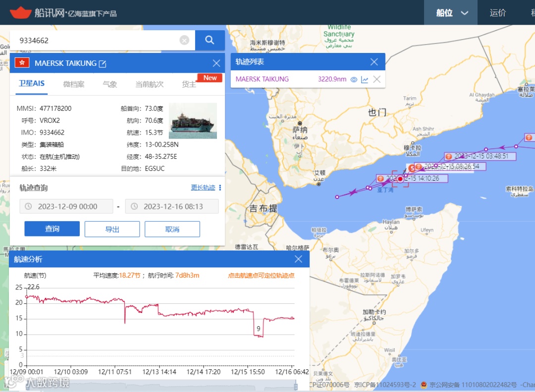Select MAERSK TAIKUNG entry in track list
Viewport: 535px width, 392px height.
click(x=262, y=79)
